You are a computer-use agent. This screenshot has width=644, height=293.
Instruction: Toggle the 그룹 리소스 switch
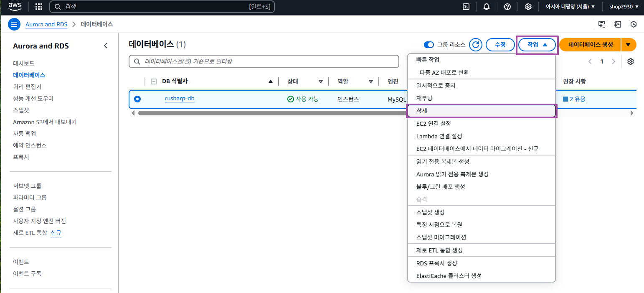pyautogui.click(x=428, y=45)
